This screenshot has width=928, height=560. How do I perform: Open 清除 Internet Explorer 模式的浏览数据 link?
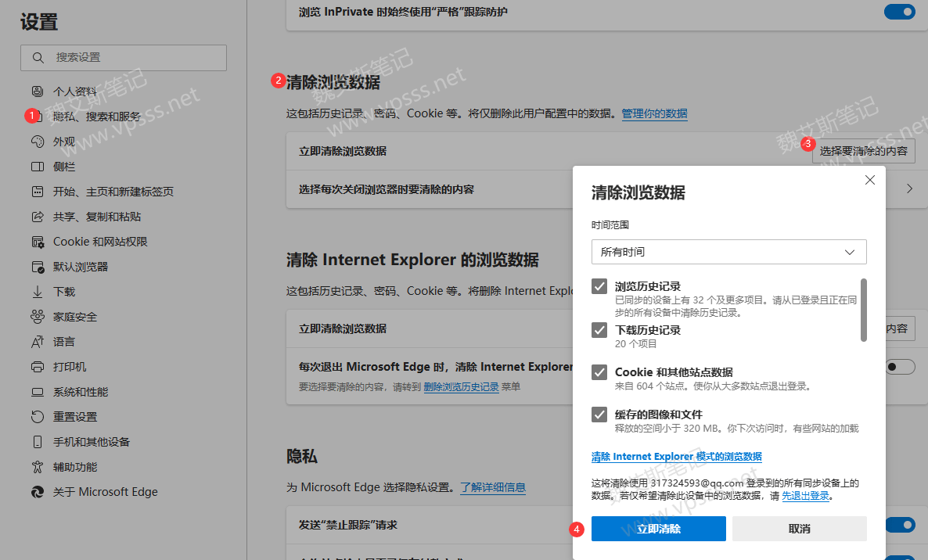point(677,457)
